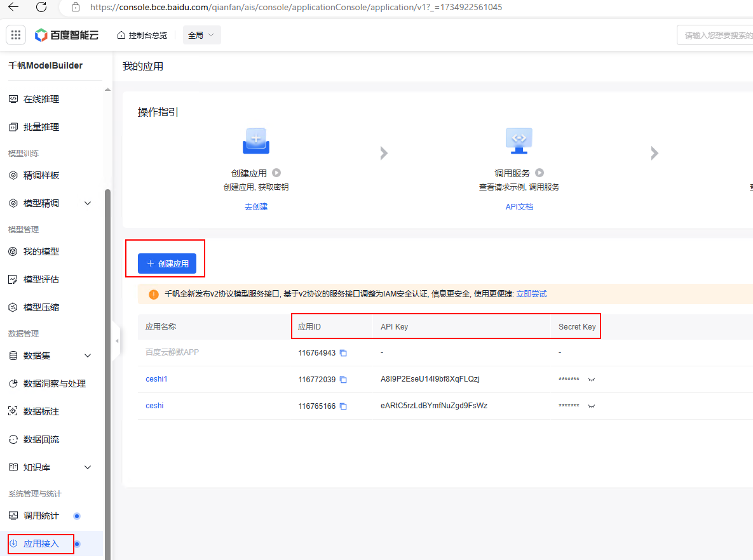Reveal the Secret Key for ceshi
The width and height of the screenshot is (753, 560).
click(x=592, y=406)
